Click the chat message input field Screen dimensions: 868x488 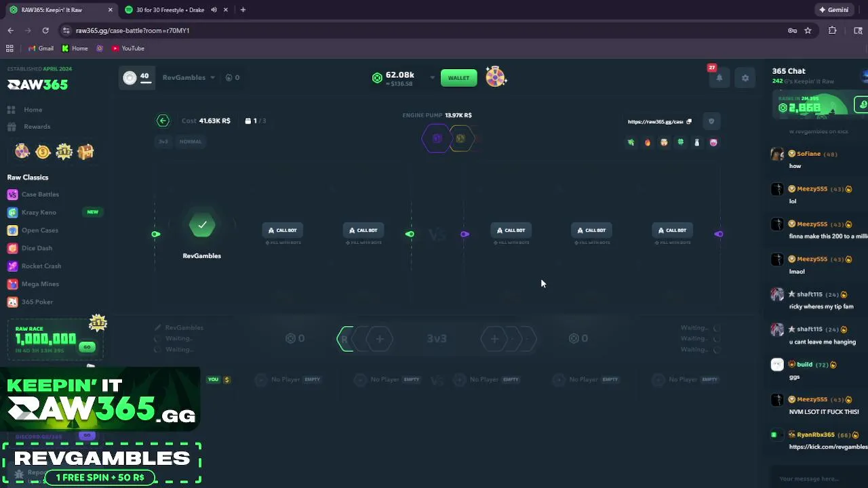tap(817, 479)
